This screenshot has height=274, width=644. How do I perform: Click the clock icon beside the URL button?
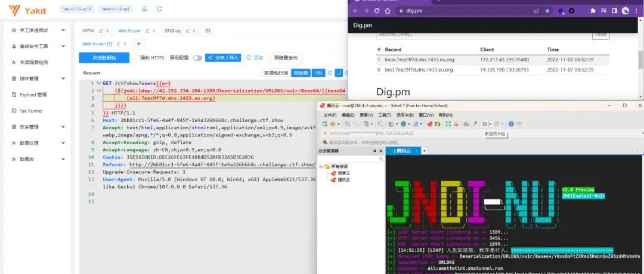click(330, 73)
